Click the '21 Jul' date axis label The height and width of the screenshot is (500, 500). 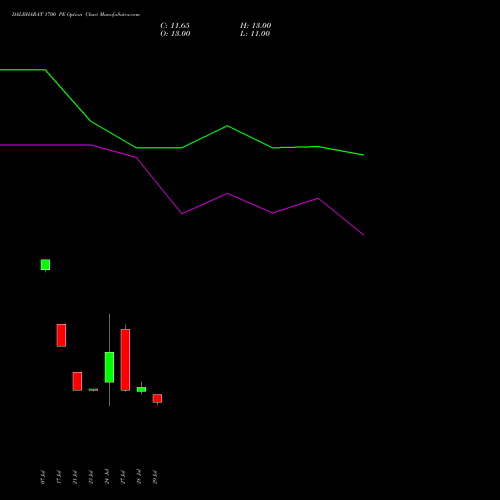pos(75,477)
